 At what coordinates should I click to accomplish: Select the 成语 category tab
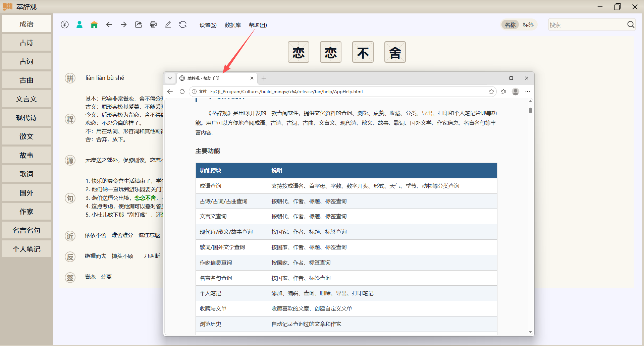(x=26, y=24)
